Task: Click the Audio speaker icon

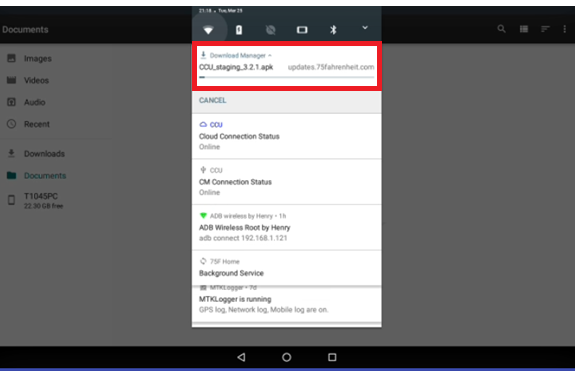Action: (11, 102)
